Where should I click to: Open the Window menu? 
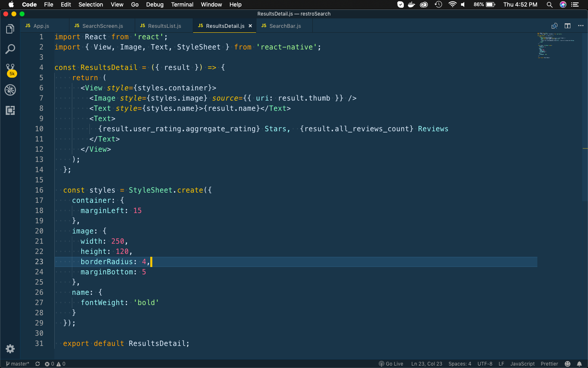[211, 4]
